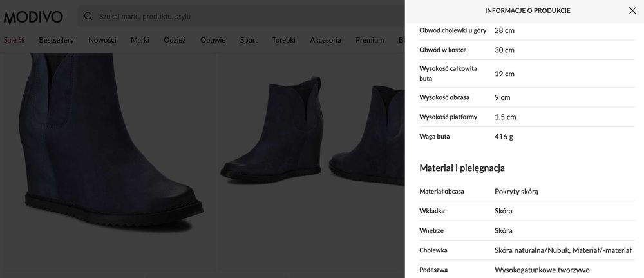Image resolution: width=644 pixels, height=278 pixels.
Task: Select the 'Skóra' value in Wkładka row
Action: coord(503,211)
